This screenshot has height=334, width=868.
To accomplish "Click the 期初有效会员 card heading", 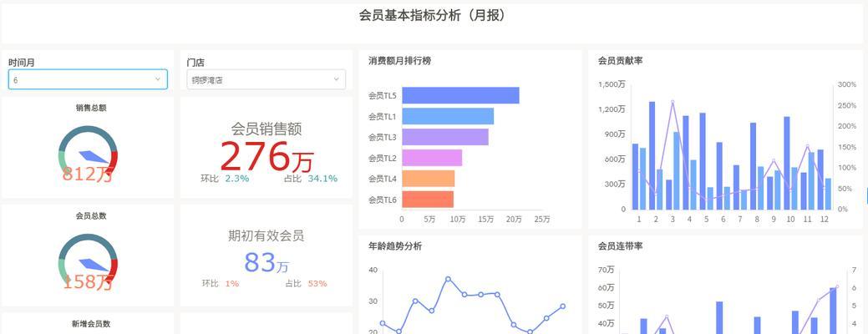I will (266, 236).
